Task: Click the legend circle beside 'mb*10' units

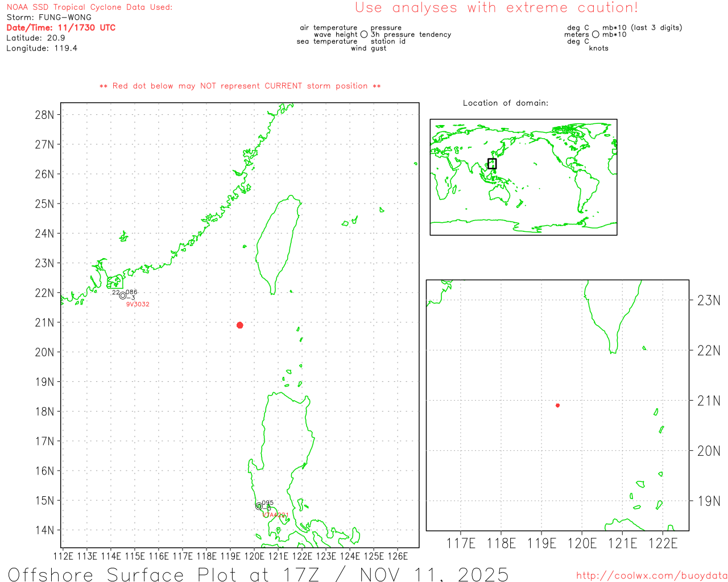Action: (595, 35)
